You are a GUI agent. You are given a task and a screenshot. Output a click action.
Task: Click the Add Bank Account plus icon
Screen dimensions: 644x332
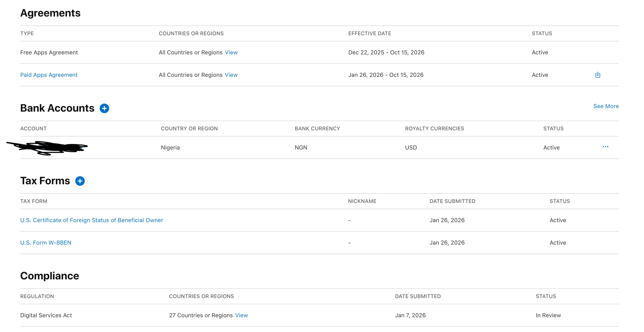point(104,108)
